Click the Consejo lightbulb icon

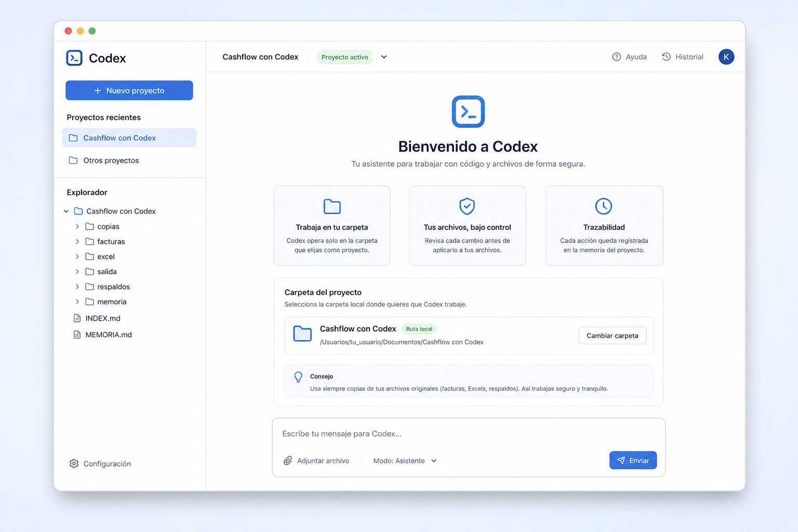pyautogui.click(x=298, y=377)
